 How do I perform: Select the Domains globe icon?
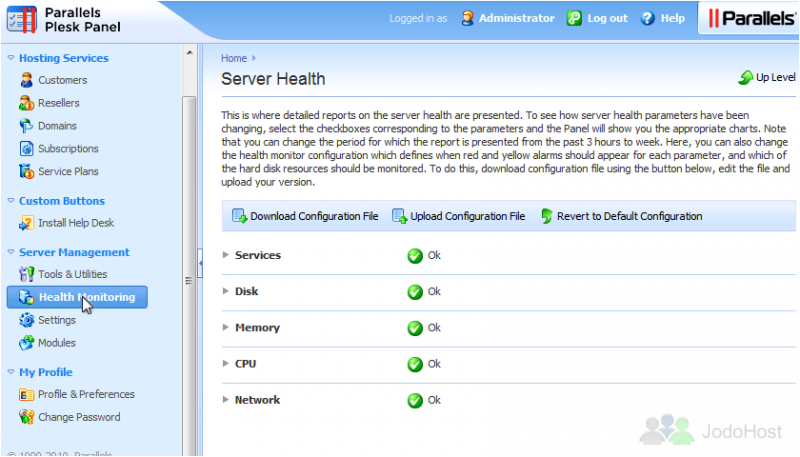(x=27, y=126)
